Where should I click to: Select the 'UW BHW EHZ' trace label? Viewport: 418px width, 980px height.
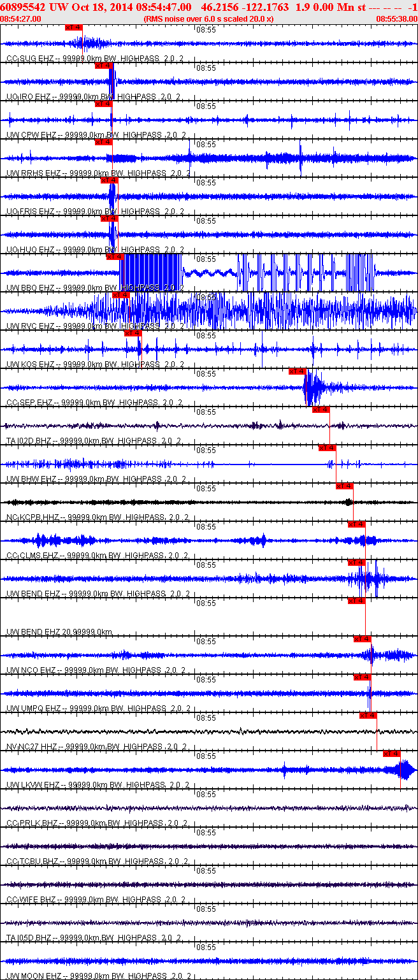pos(31,479)
